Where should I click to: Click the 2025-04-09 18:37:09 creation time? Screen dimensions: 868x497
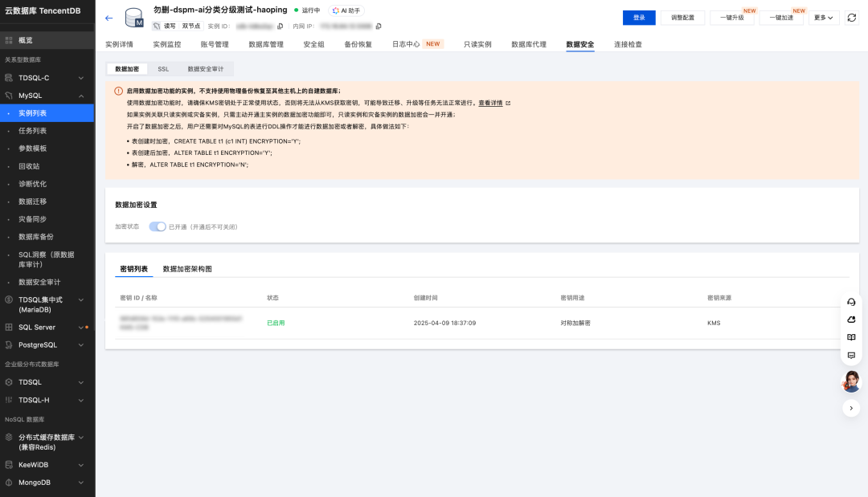click(x=444, y=323)
